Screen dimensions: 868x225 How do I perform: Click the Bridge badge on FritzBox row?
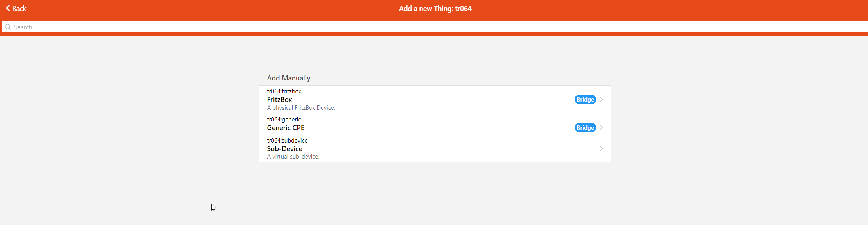[585, 100]
